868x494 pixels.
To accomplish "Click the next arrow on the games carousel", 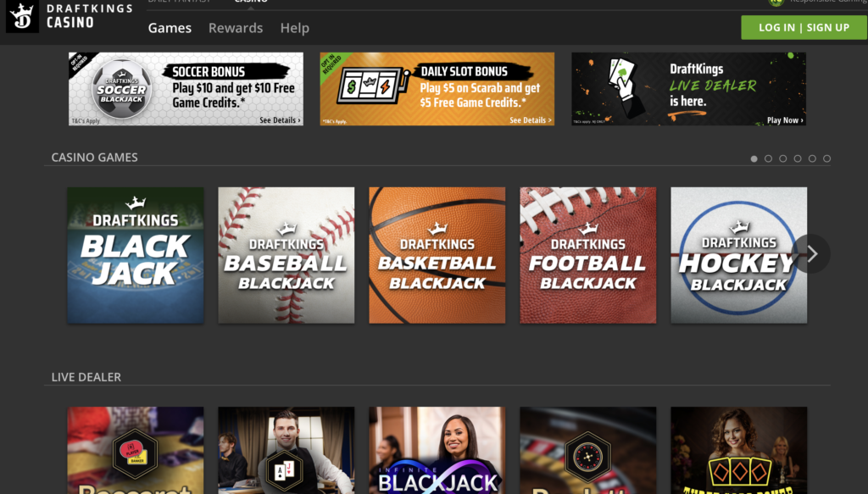I will pos(811,253).
